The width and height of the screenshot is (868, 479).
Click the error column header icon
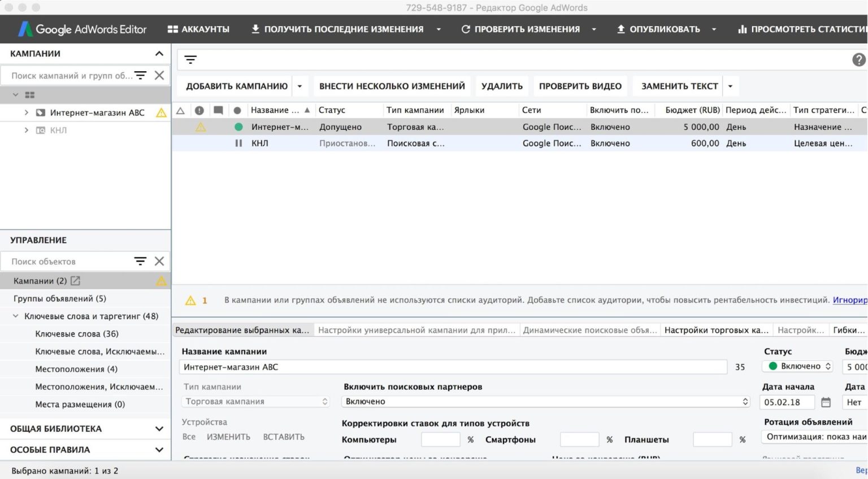(x=199, y=110)
